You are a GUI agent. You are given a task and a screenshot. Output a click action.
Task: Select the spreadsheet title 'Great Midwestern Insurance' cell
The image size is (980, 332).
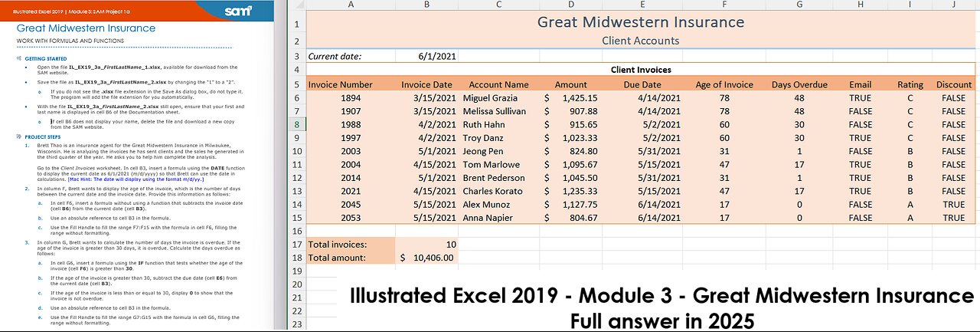point(640,21)
